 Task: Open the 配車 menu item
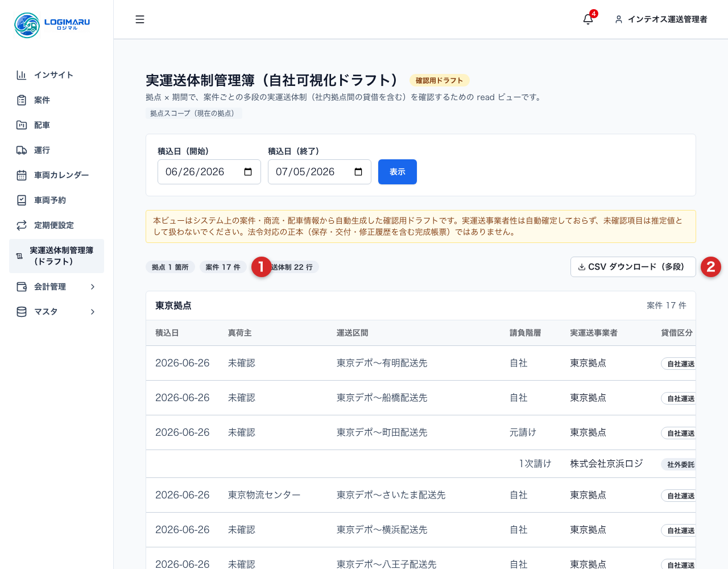[x=56, y=125]
